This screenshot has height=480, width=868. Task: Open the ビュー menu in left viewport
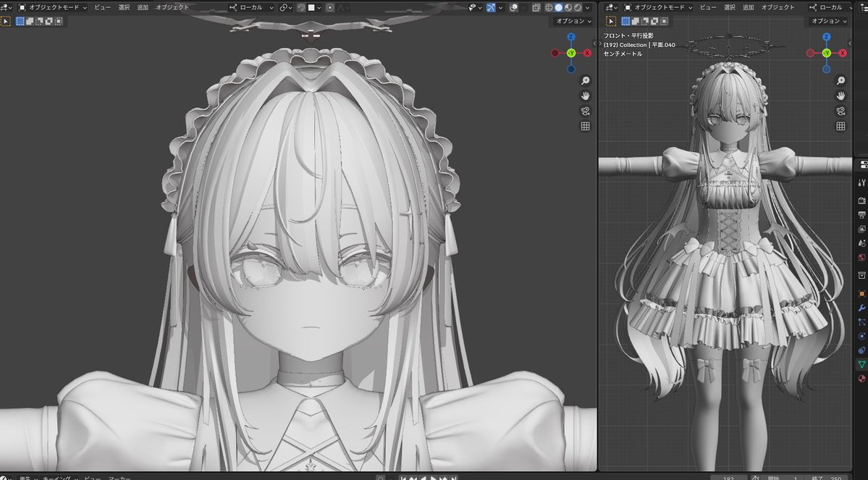coord(101,7)
